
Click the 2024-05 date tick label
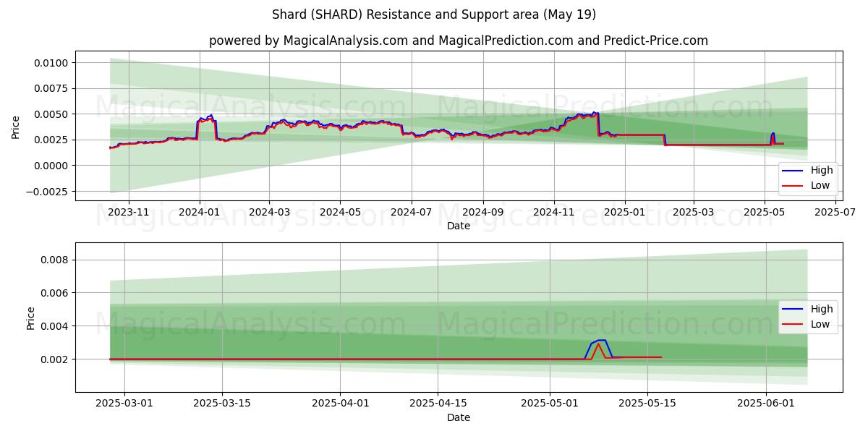click(340, 213)
